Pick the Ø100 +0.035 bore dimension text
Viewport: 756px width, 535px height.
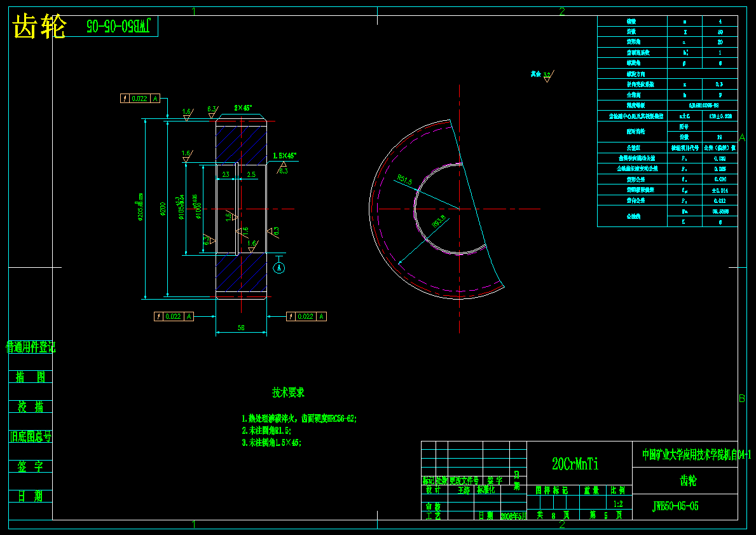coord(196,207)
